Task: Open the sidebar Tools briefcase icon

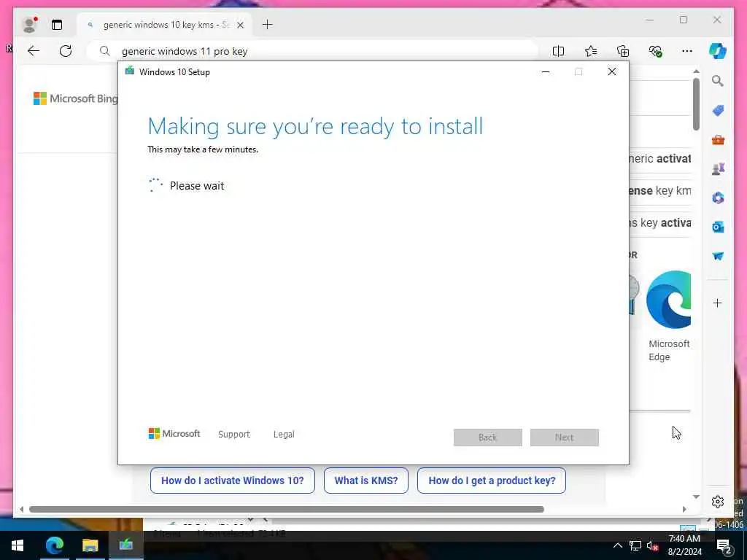Action: (x=718, y=140)
